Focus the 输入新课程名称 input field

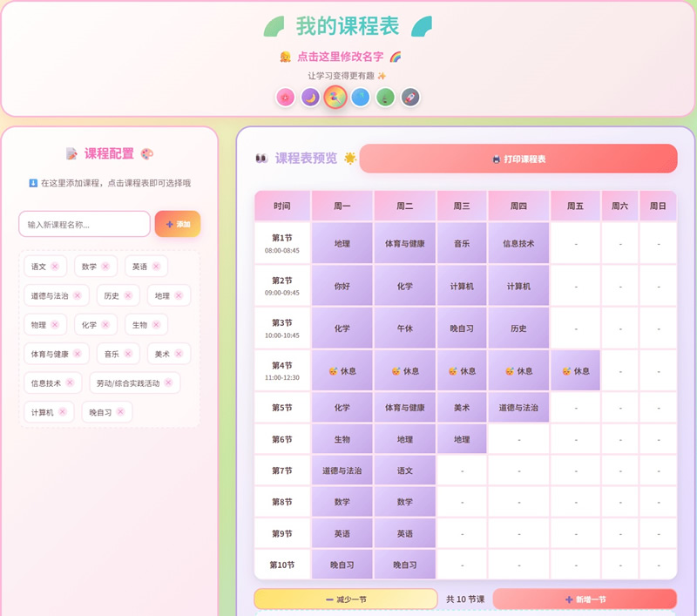point(85,224)
